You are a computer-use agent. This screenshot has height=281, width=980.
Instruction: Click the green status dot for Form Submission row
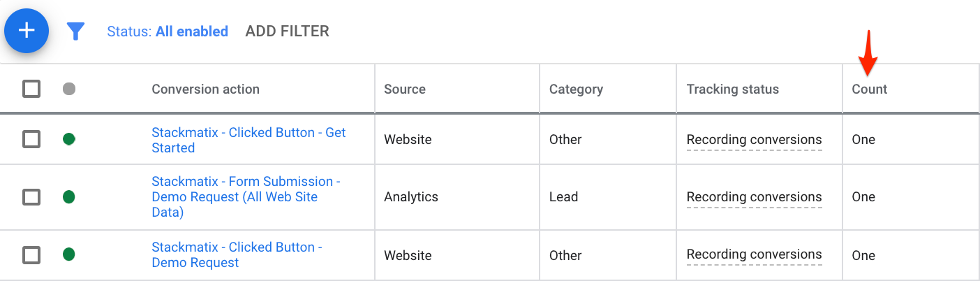[69, 196]
